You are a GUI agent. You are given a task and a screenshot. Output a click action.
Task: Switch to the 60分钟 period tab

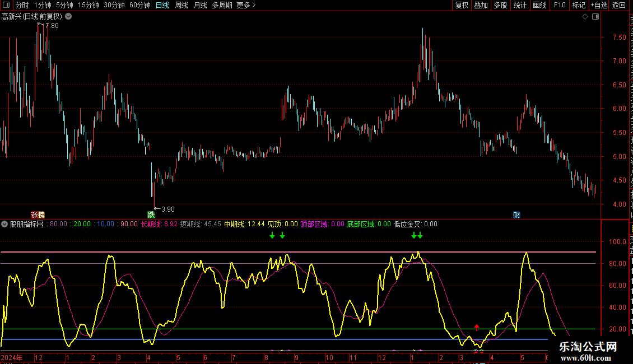click(139, 5)
